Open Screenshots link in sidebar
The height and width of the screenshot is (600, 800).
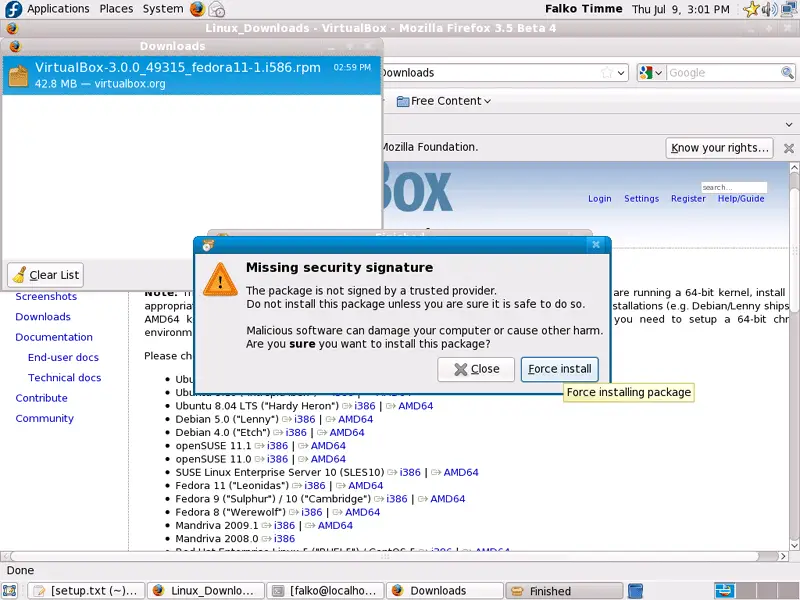click(x=46, y=296)
